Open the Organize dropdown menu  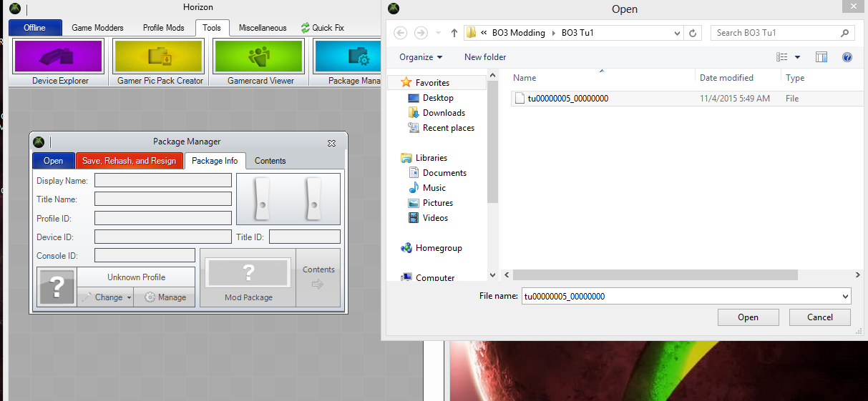pos(421,57)
